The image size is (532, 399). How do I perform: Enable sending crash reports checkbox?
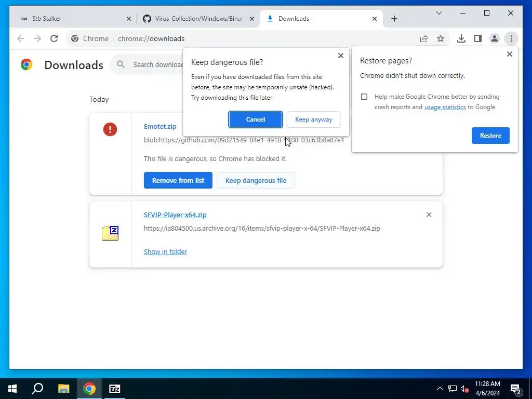pyautogui.click(x=364, y=97)
